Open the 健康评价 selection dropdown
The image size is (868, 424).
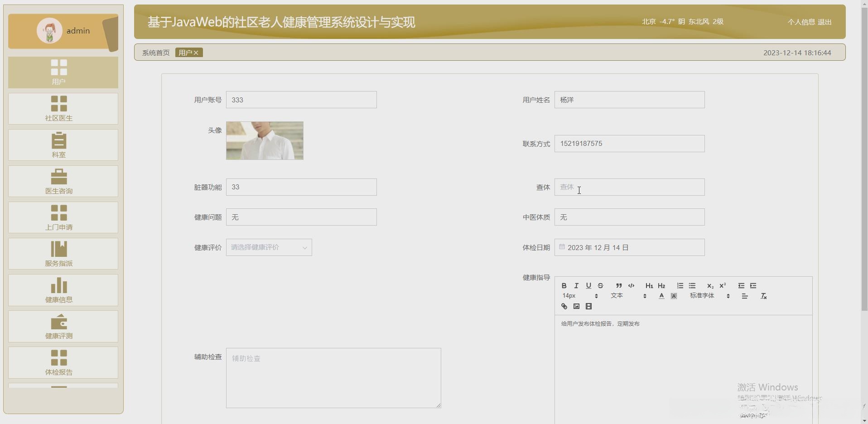269,247
